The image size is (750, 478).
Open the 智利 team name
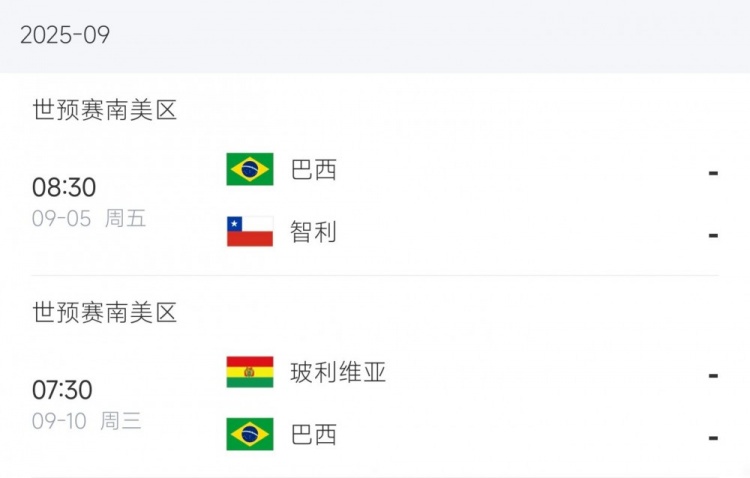point(314,232)
